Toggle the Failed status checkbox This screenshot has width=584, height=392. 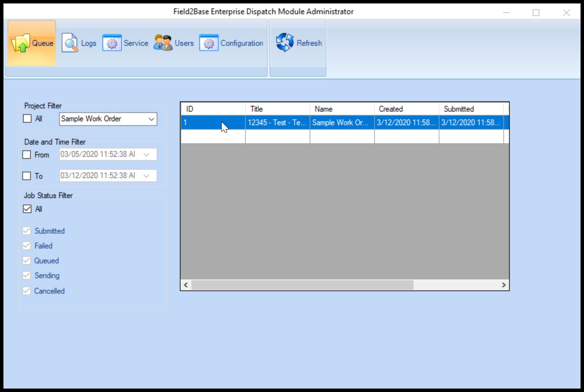click(x=27, y=246)
